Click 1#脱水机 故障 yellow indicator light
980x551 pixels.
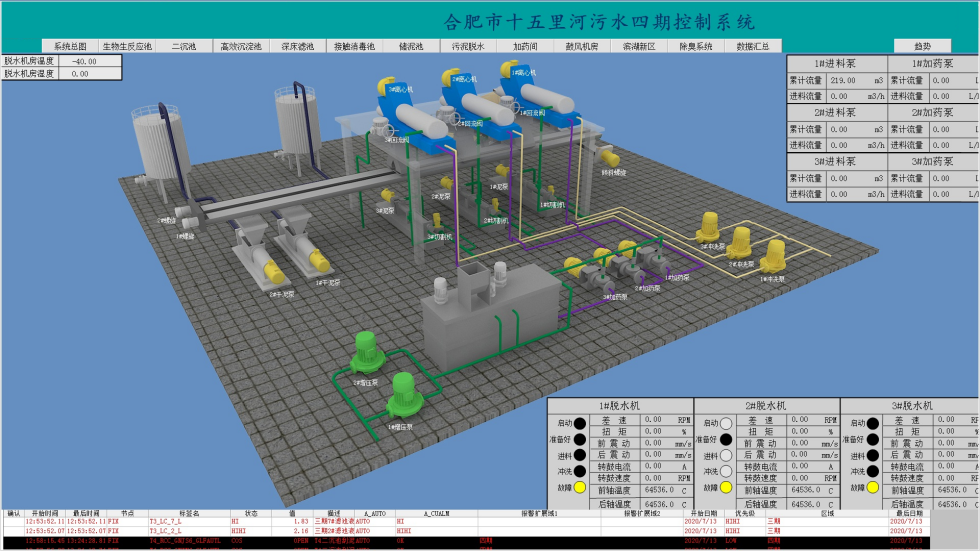click(580, 487)
